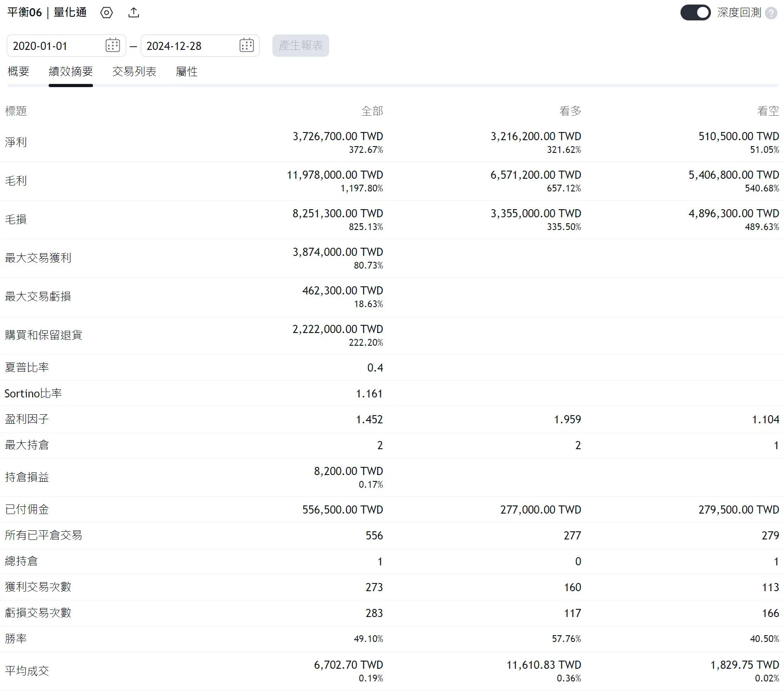784x691 pixels.
Task: Click short net profit 510,500.00 TWD
Action: click(x=739, y=136)
